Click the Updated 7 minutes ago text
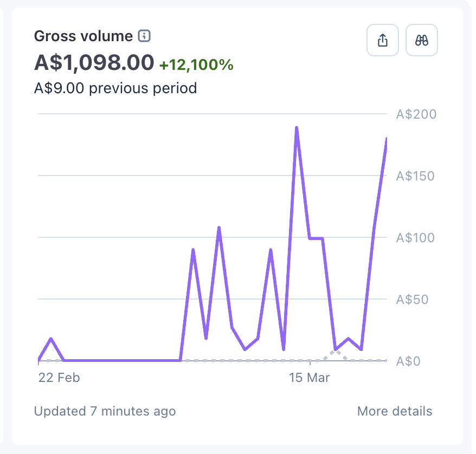Screen dimensions: 476x454 click(x=105, y=412)
